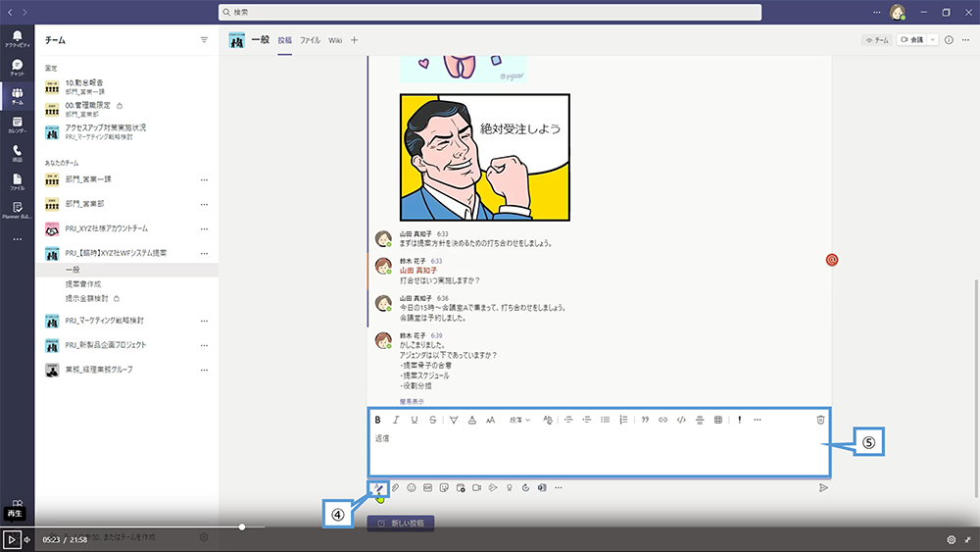Apply italic formatting in reply editor
Screen dimensions: 980x552
coord(396,420)
